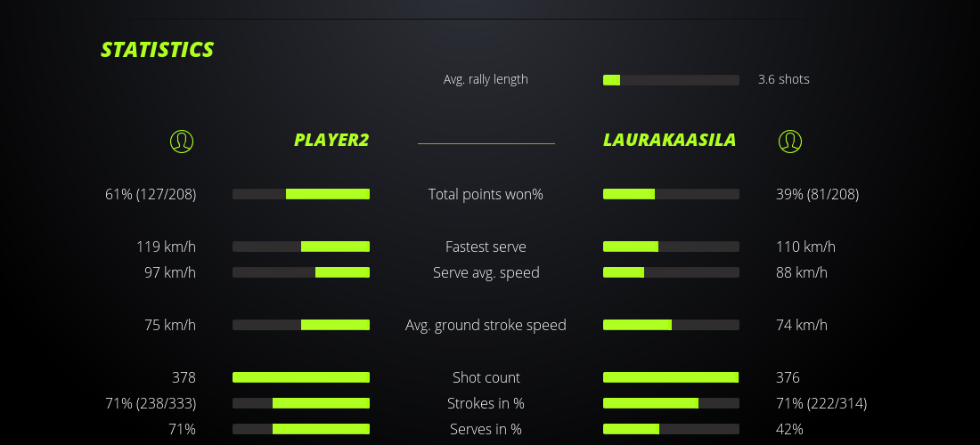Click the STATISTICS heading

[158, 50]
